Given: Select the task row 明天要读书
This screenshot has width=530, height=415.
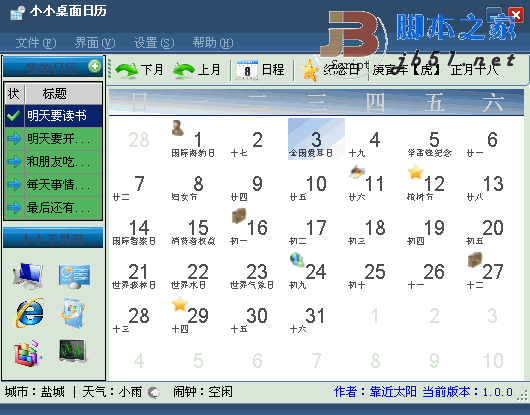Looking at the screenshot, I should point(53,116).
